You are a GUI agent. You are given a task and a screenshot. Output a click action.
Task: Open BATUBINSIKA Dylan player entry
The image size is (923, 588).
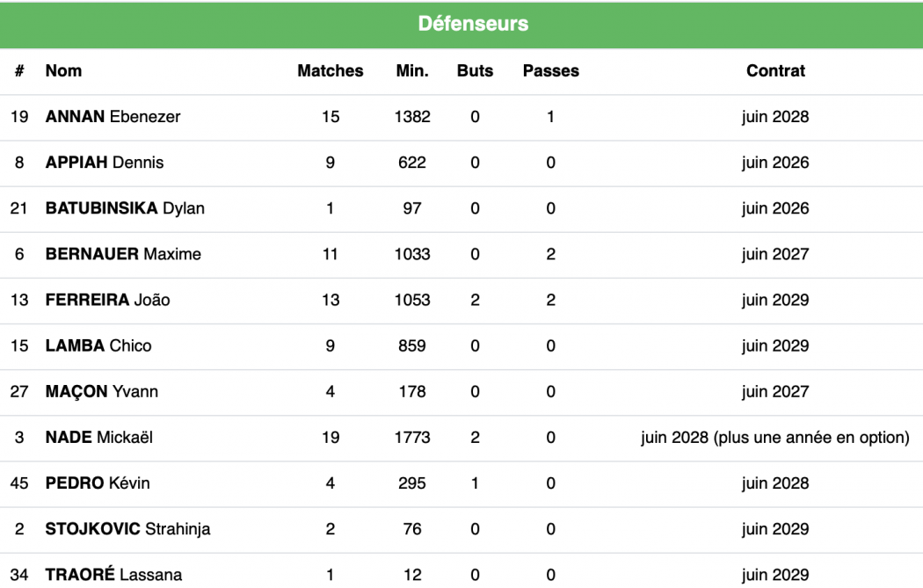pos(125,208)
